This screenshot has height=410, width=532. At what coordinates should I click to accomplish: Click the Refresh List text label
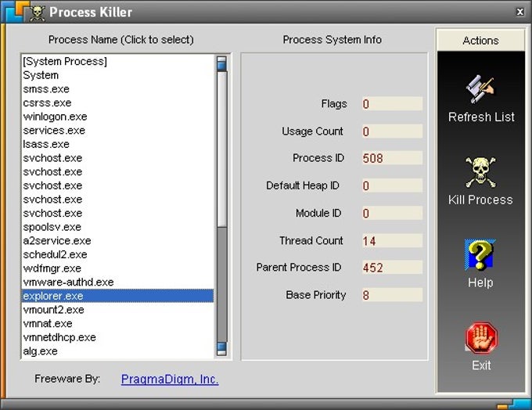[x=481, y=117]
